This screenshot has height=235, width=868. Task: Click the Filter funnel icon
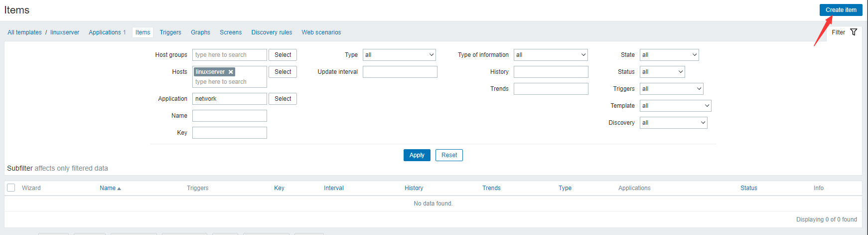coord(854,32)
